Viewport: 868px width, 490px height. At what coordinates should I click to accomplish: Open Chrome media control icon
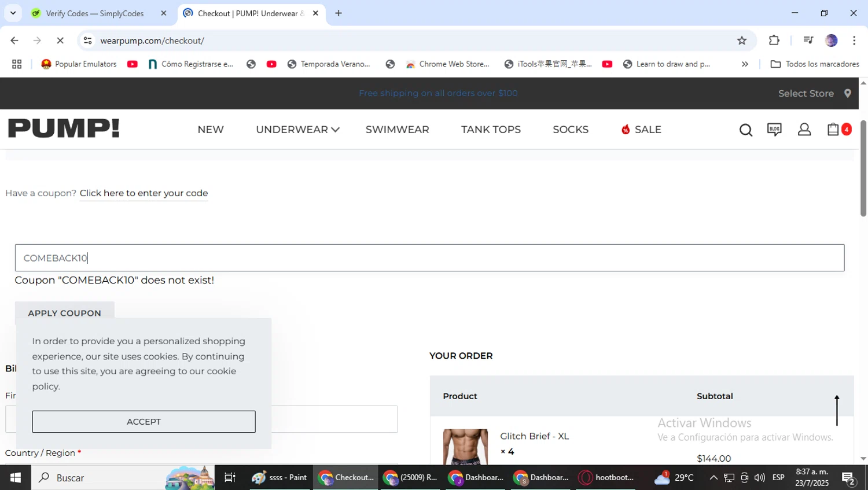click(x=808, y=40)
